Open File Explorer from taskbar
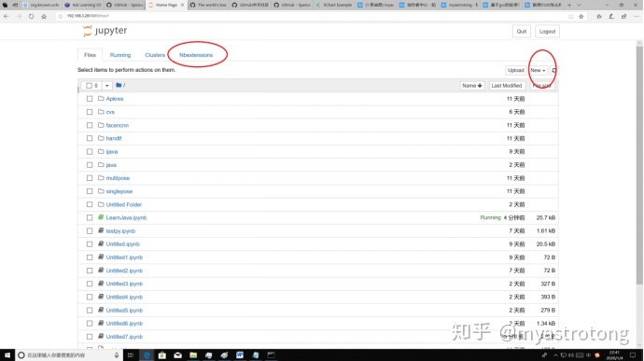 pyautogui.click(x=193, y=354)
